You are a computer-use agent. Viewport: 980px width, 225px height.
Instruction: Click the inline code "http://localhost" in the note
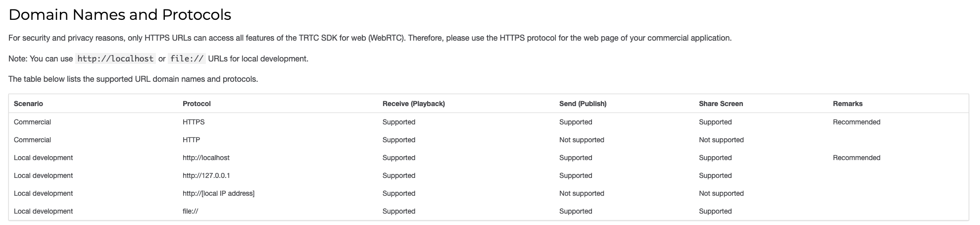pyautogui.click(x=115, y=58)
